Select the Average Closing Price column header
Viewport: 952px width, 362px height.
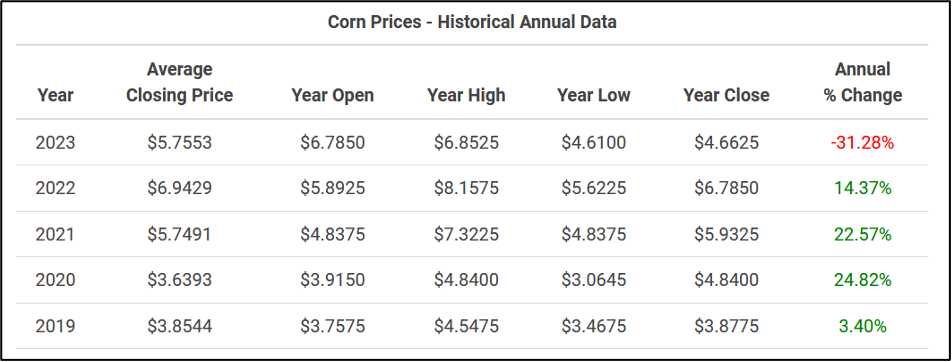tap(180, 82)
